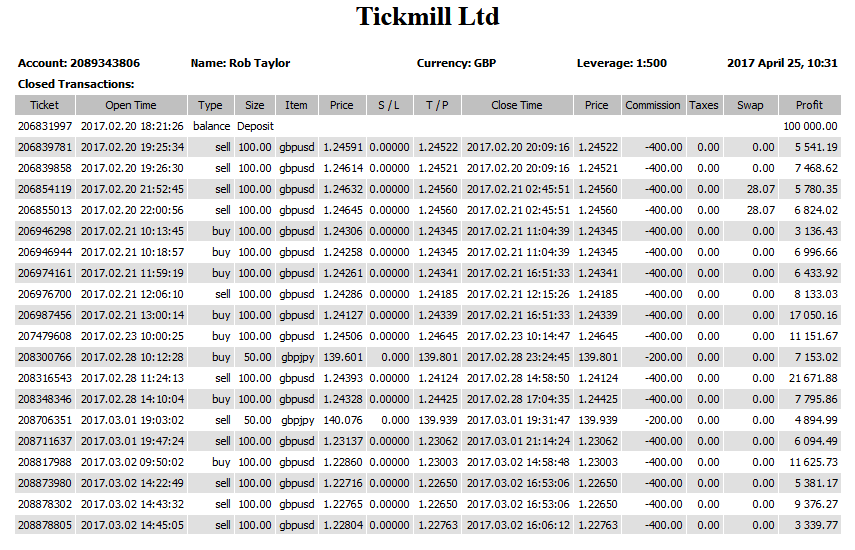Select ticket 206946298
The height and width of the screenshot is (550, 855).
pos(45,231)
